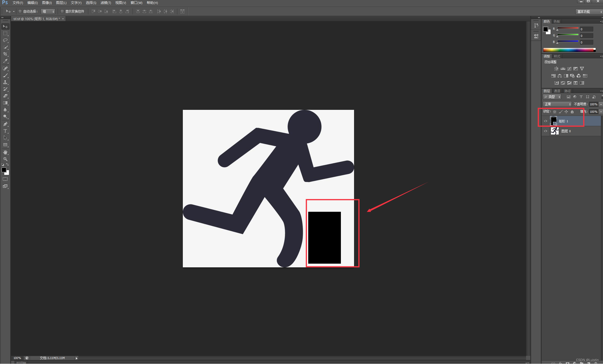This screenshot has height=364, width=603.
Task: Select the Lasso tool
Action: pos(5,40)
